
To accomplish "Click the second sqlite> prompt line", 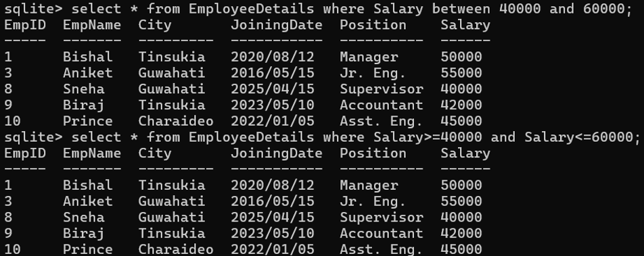I will [322, 137].
